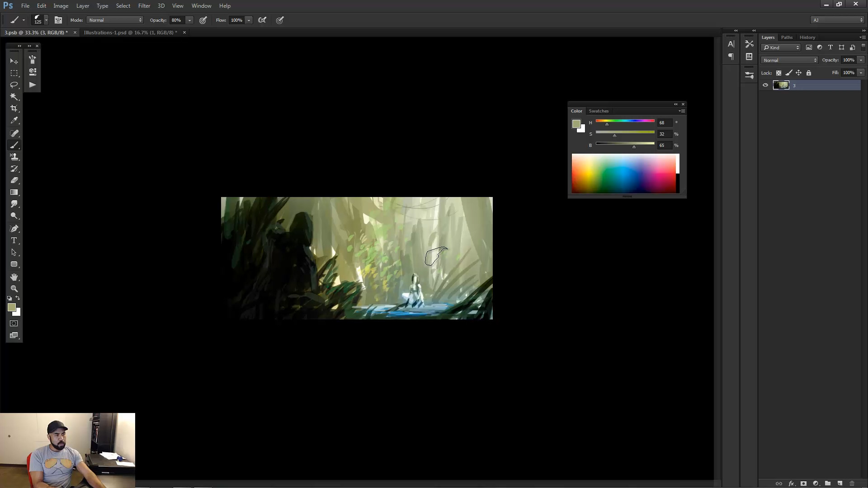Expand the brush Opacity slider dropdown
Viewport: 868px width, 488px height.
[190, 20]
